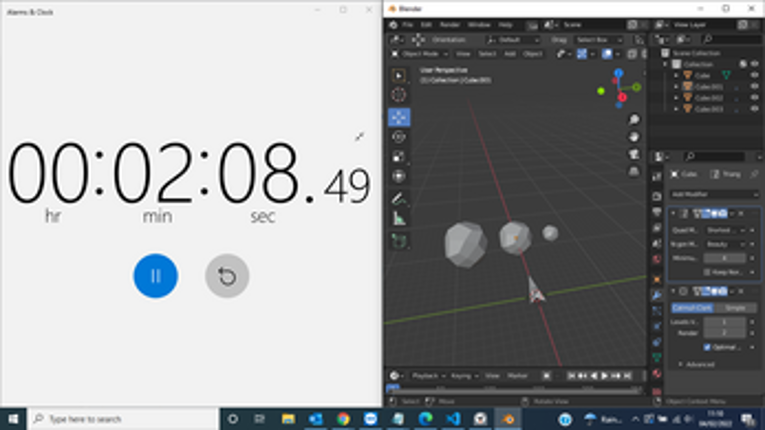Toggle the Keep Normals checkbox
Viewport: 765px width, 430px height.
coord(707,272)
